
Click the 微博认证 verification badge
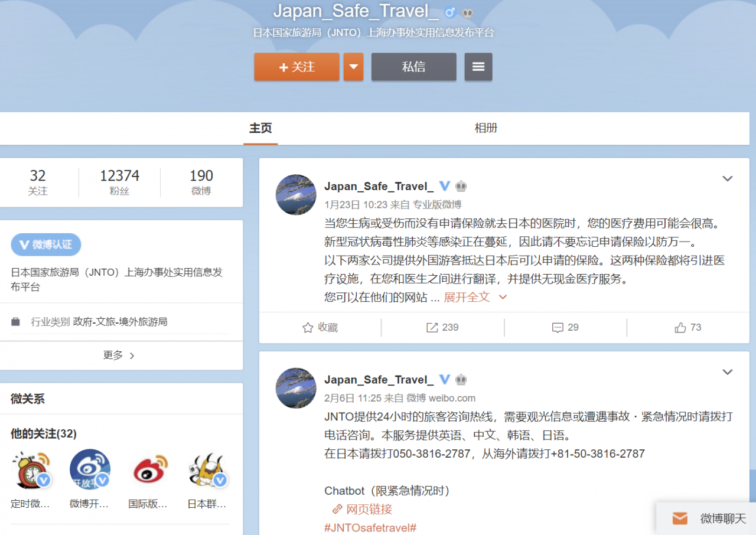[x=46, y=244]
